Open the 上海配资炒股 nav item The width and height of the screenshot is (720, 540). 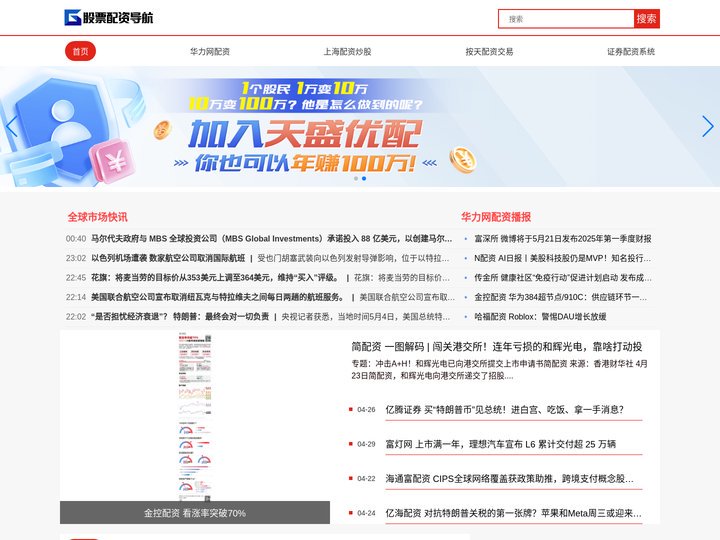[347, 51]
